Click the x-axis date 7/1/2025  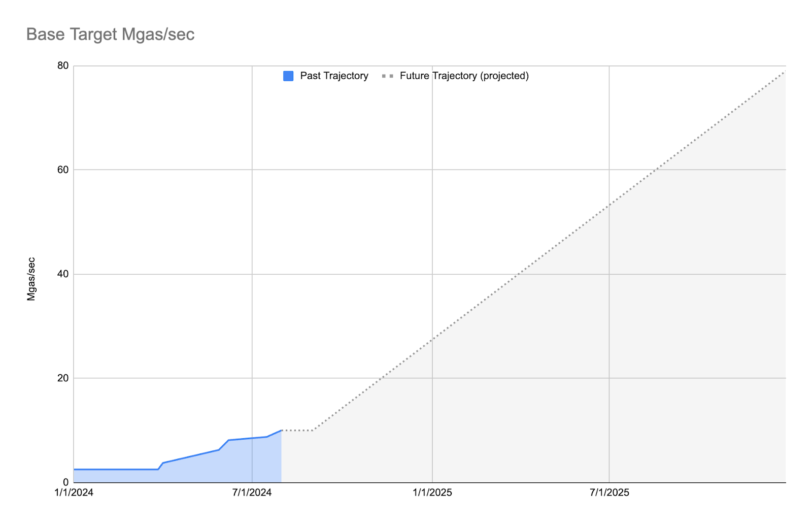(x=610, y=493)
